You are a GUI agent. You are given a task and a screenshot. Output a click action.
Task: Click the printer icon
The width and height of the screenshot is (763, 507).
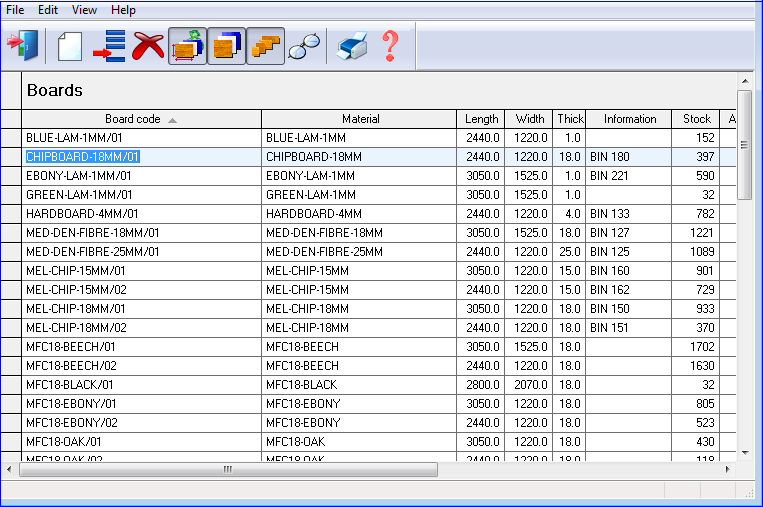point(352,46)
